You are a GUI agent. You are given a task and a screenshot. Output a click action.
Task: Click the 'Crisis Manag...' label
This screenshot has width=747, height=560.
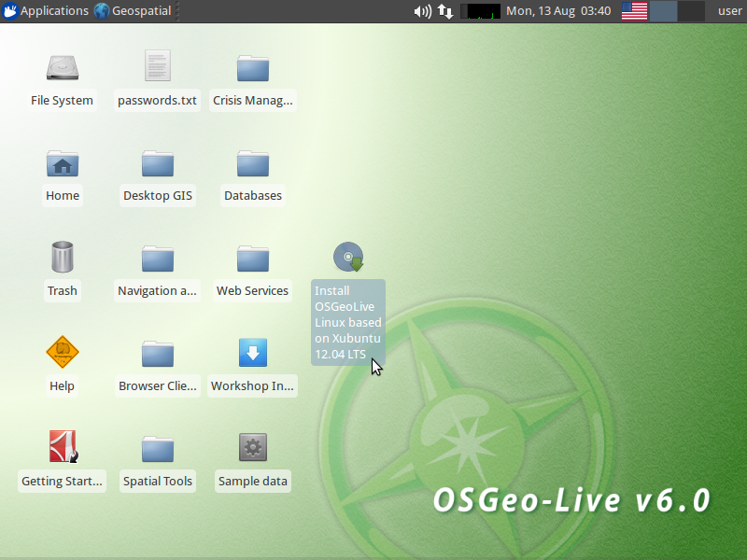pyautogui.click(x=253, y=101)
